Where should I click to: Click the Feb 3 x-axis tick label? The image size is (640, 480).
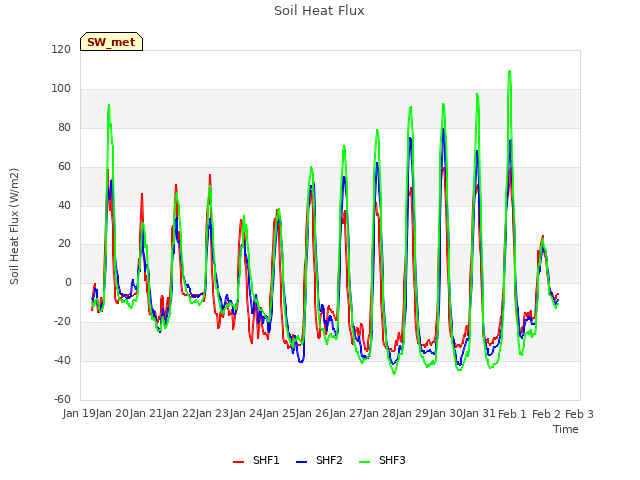[x=579, y=414]
